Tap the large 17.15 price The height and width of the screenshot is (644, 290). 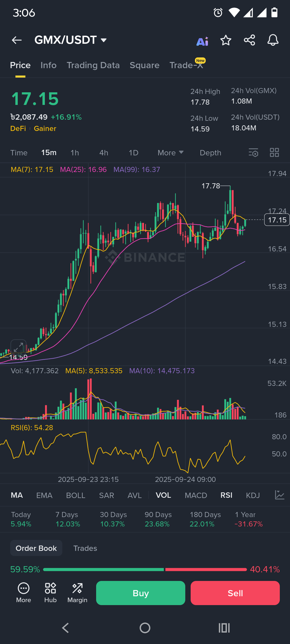[x=35, y=99]
